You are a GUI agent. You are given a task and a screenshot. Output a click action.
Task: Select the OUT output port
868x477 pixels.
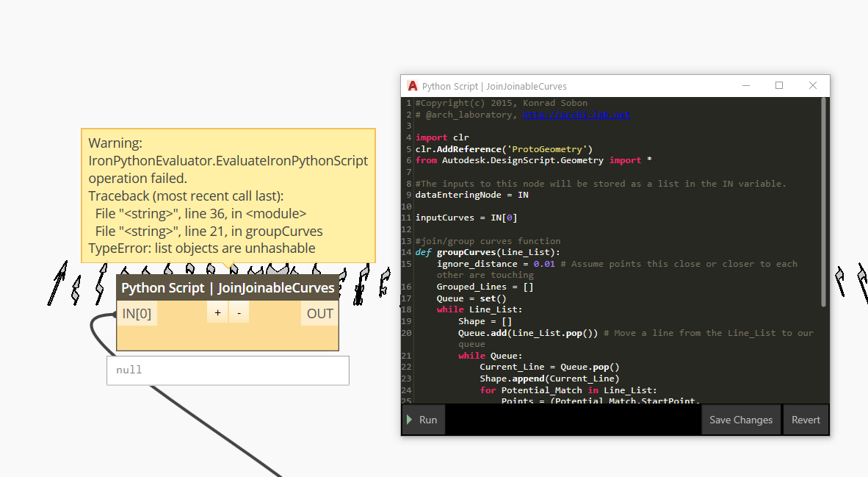[x=320, y=314]
